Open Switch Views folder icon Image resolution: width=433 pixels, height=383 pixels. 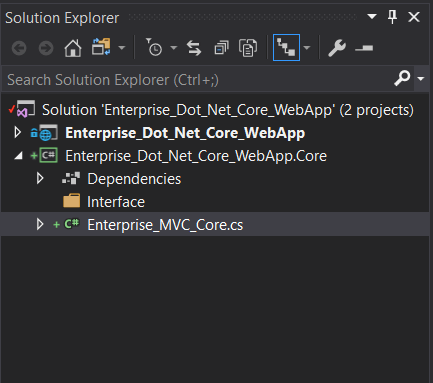[101, 47]
